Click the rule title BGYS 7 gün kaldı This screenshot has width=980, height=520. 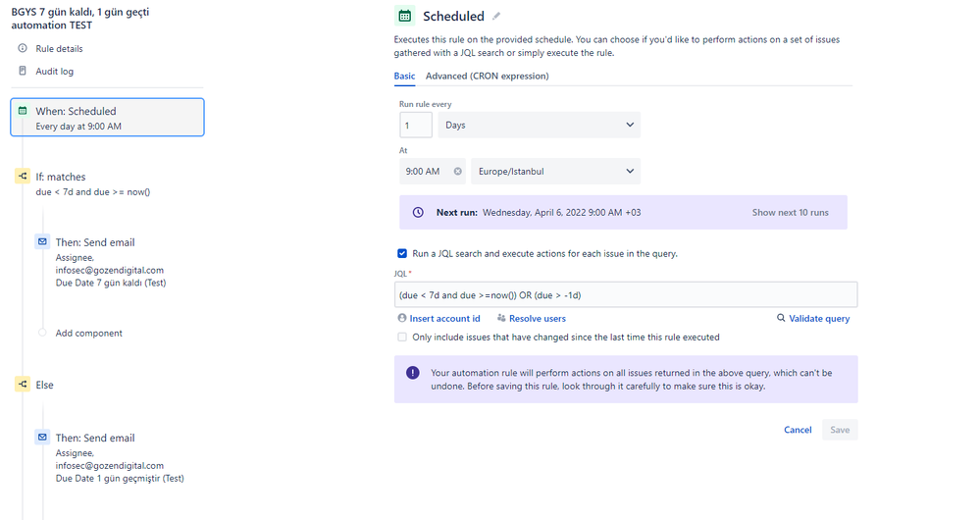pos(80,18)
